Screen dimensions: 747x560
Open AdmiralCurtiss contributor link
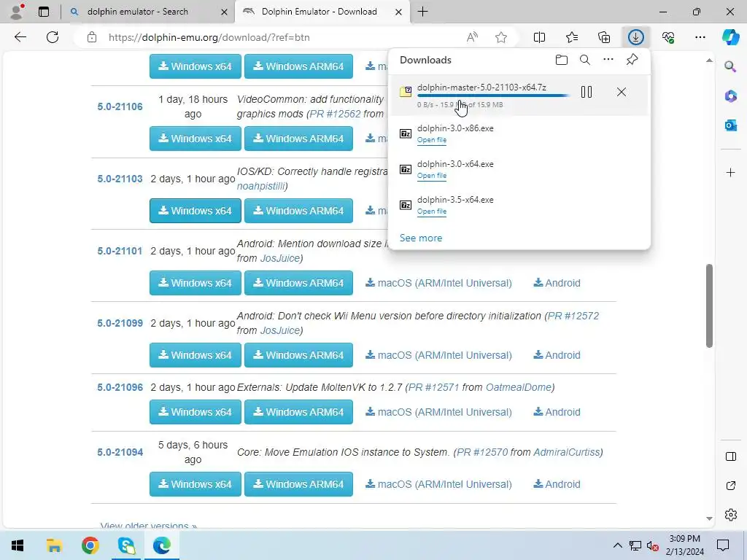tap(566, 452)
